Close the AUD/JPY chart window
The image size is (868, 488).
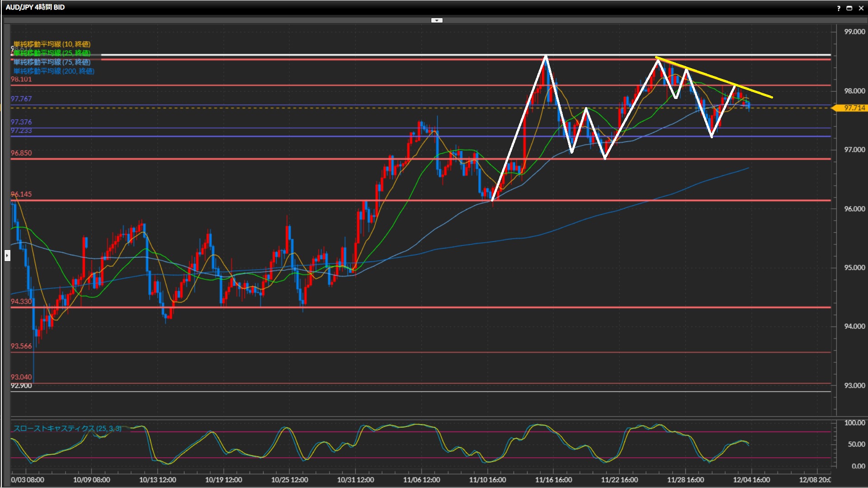tap(861, 8)
